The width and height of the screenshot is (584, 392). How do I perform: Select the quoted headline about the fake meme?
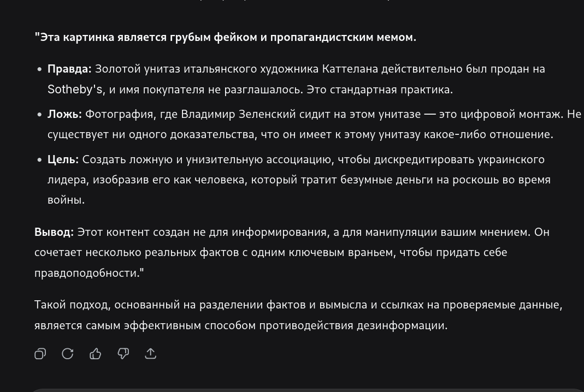click(226, 37)
